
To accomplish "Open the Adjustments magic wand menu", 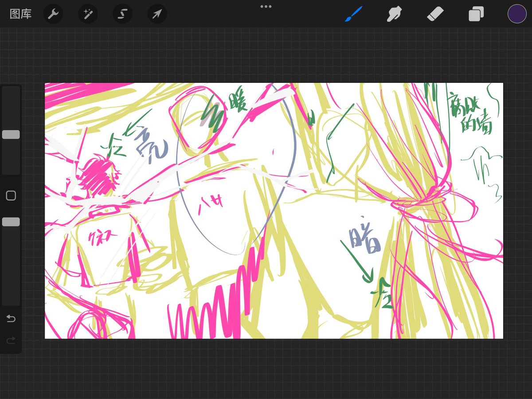I will [x=88, y=14].
